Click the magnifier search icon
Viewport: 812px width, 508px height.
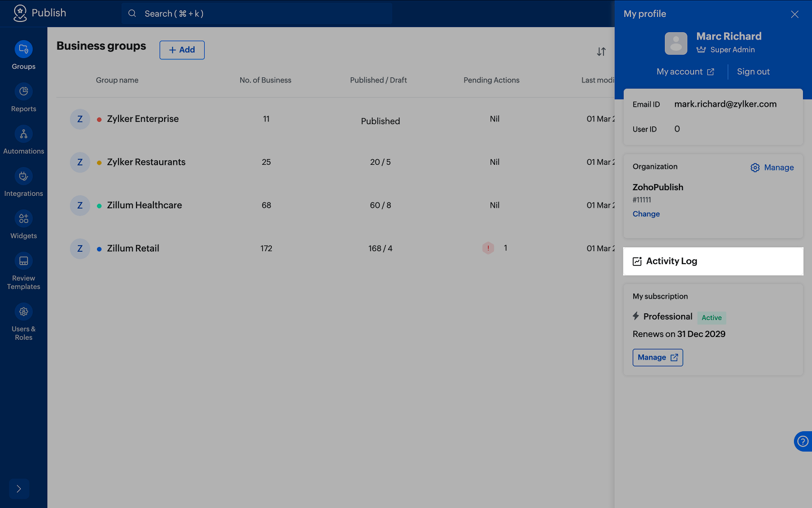(x=132, y=14)
